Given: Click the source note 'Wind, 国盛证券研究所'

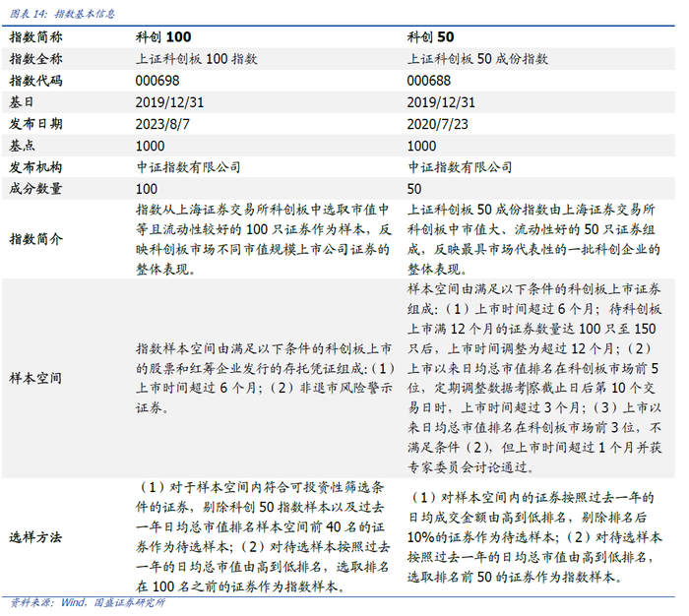Looking at the screenshot, I should (113, 602).
